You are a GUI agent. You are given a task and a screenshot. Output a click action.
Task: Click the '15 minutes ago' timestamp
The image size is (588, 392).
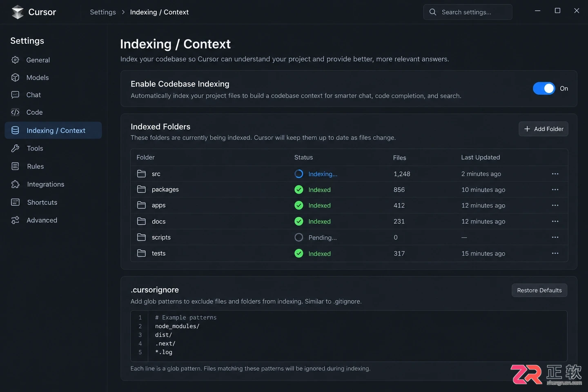[x=483, y=254]
